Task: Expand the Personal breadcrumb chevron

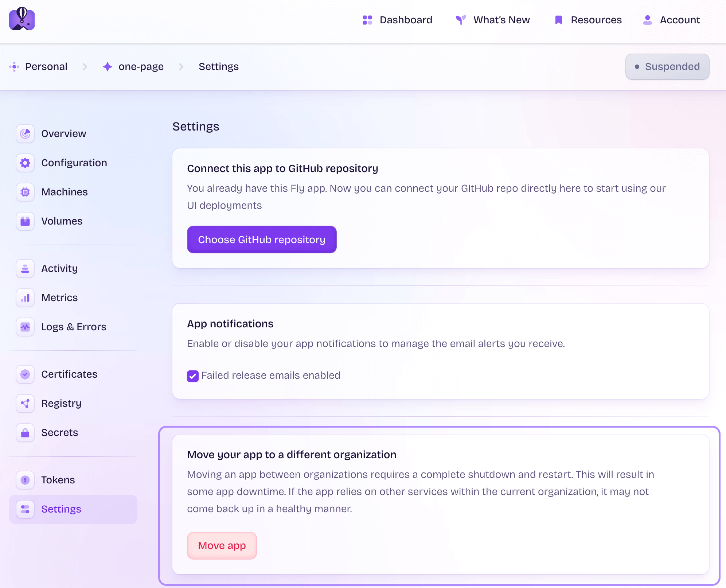Action: coord(85,67)
